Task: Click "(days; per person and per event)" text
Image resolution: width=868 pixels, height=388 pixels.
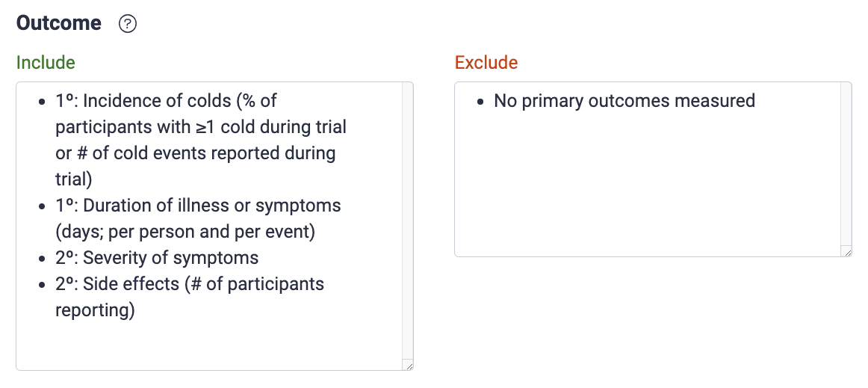Action: [x=185, y=232]
